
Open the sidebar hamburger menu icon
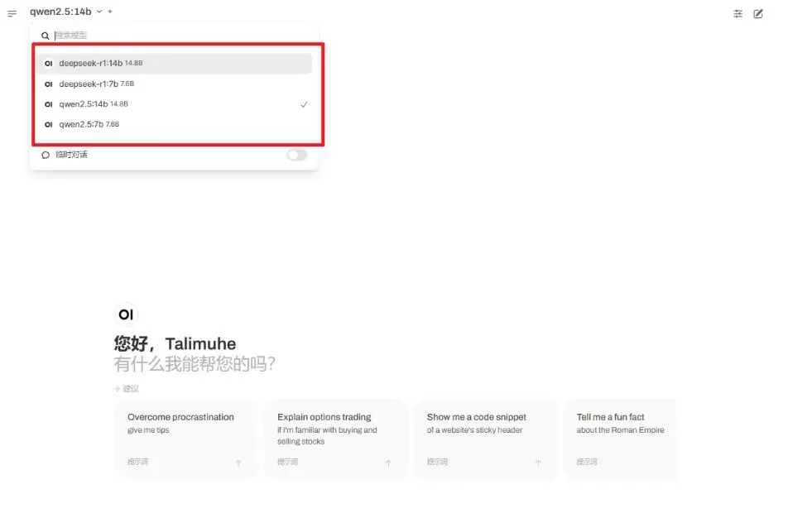[12, 13]
